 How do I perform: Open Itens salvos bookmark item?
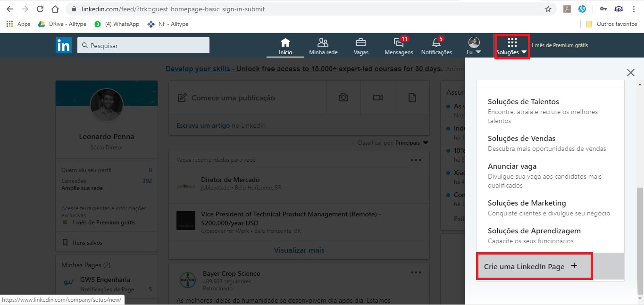point(83,243)
